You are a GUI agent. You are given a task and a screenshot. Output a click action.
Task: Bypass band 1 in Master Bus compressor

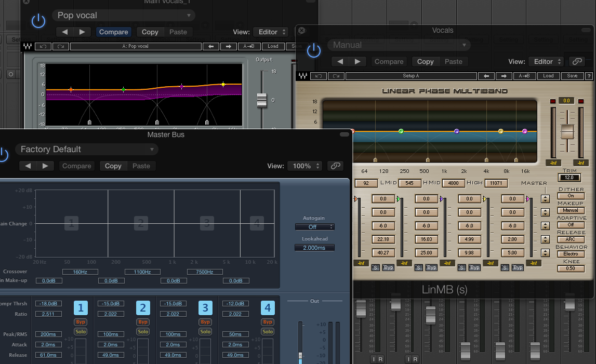(80, 322)
